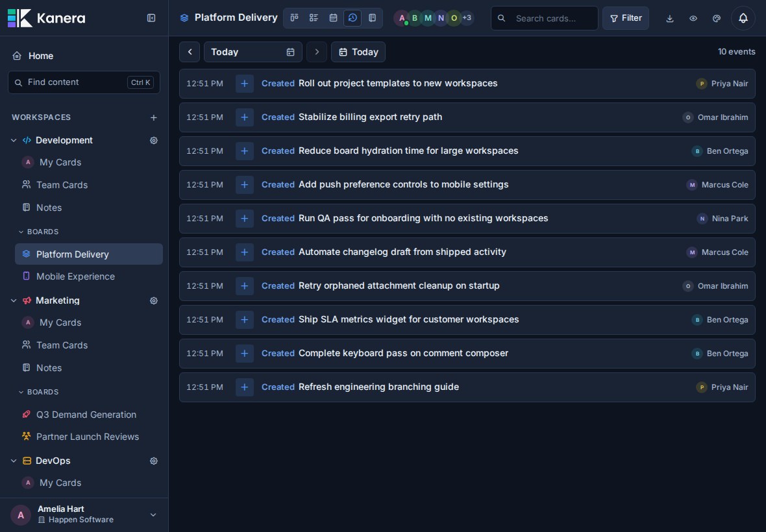Click avatar A in member list
The width and height of the screenshot is (766, 532).
402,18
